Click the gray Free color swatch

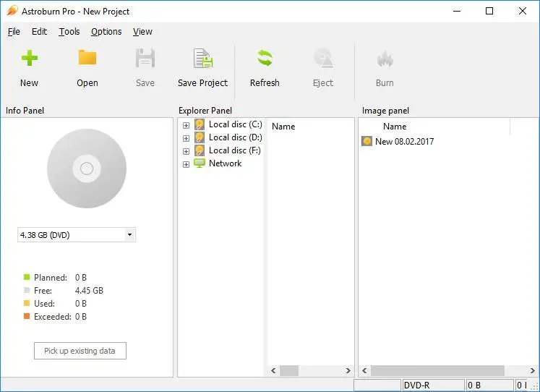click(27, 290)
